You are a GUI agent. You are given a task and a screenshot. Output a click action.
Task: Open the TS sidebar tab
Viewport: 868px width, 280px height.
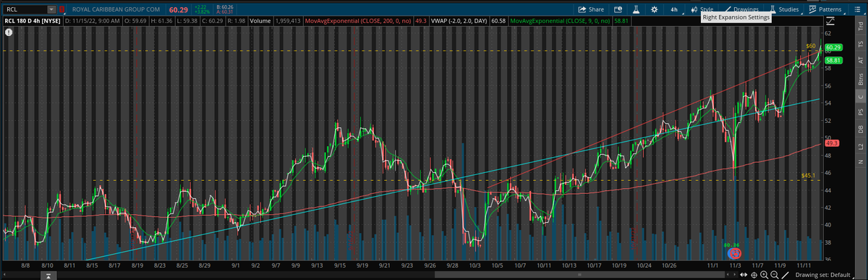point(861,44)
